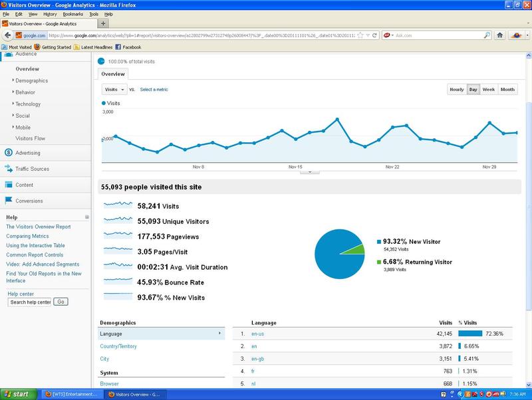Open the Windows Start button
Image resolution: width=532 pixels, height=400 pixels.
(x=19, y=394)
